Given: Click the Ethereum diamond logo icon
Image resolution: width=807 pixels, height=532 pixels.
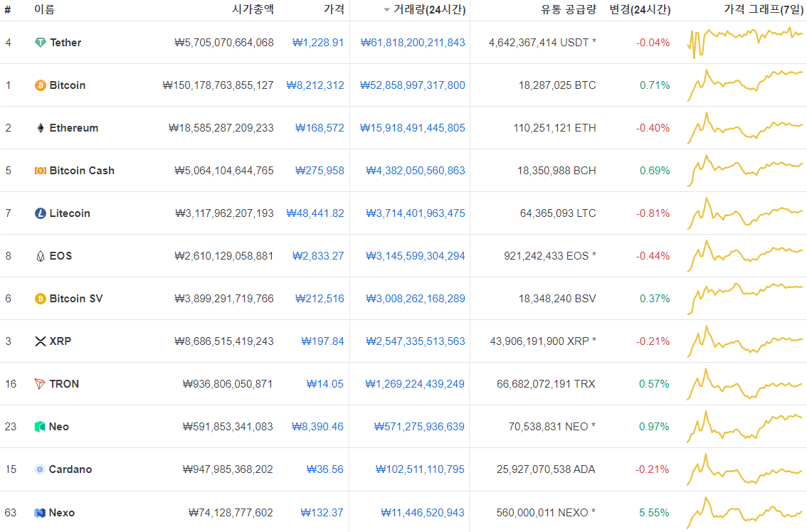Looking at the screenshot, I should click(x=40, y=128).
